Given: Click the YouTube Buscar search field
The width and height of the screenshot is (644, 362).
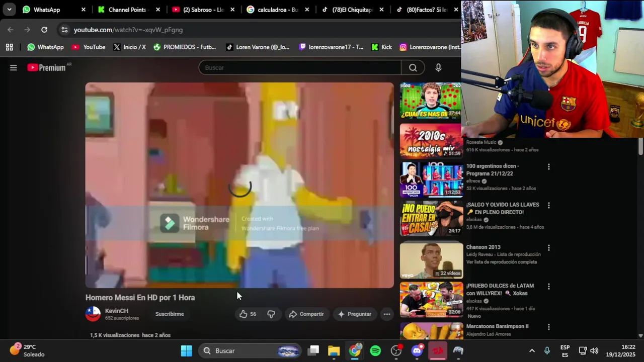Looking at the screenshot, I should (300, 67).
